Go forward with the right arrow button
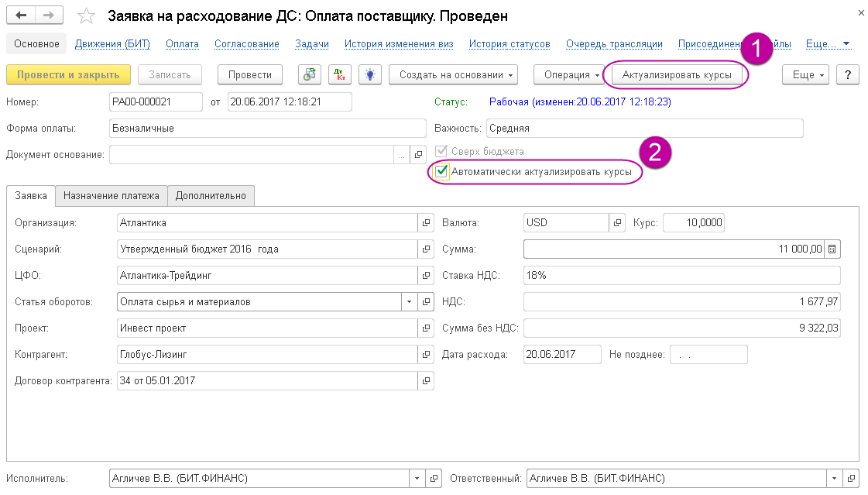Screen dimensions: 868x495 [49, 15]
